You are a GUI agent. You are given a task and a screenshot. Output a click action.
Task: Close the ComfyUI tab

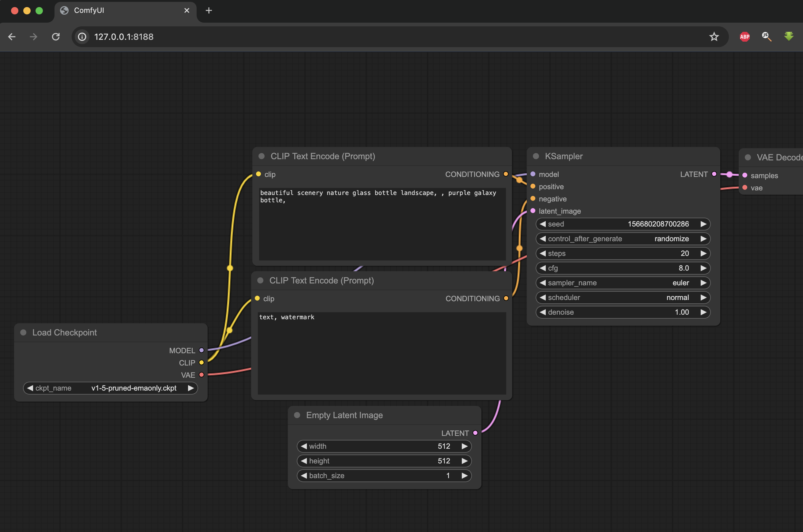point(187,10)
